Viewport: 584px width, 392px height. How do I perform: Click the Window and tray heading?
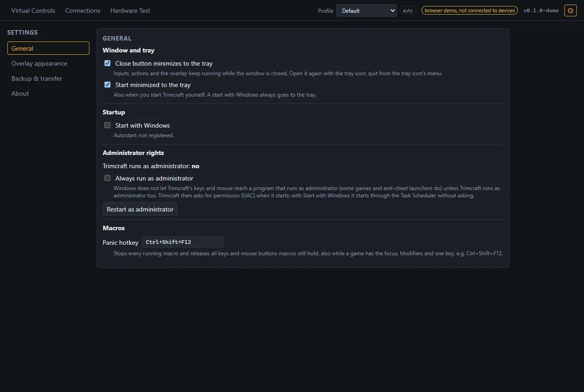129,50
